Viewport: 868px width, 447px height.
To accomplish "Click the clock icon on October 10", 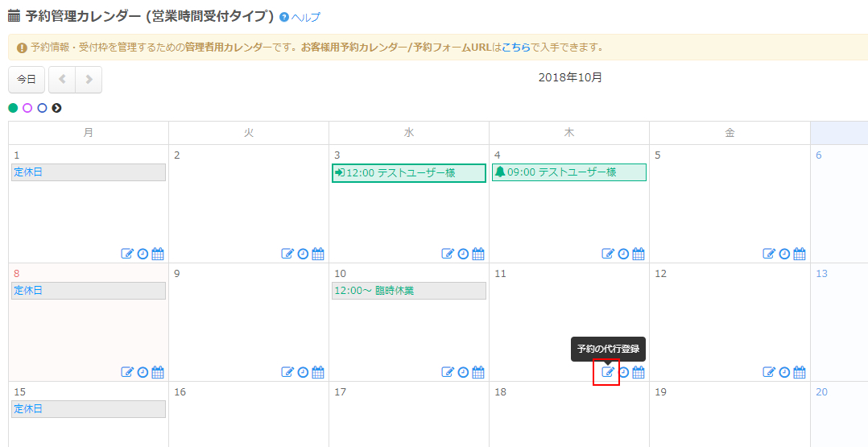I will click(x=463, y=372).
